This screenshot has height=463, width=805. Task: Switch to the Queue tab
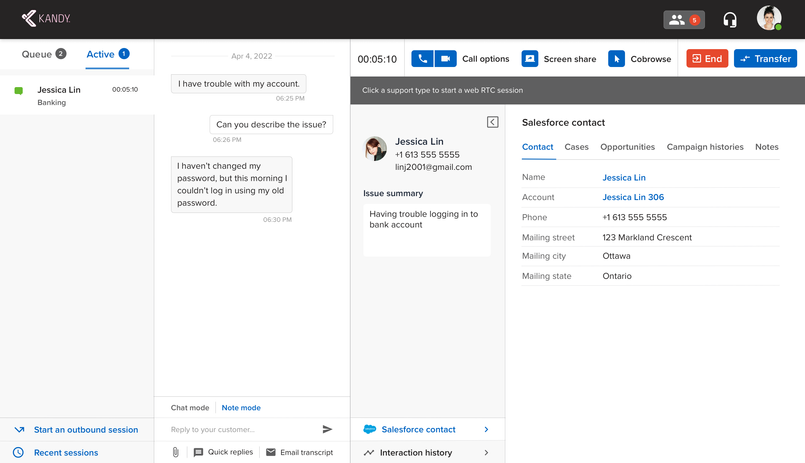(x=44, y=54)
